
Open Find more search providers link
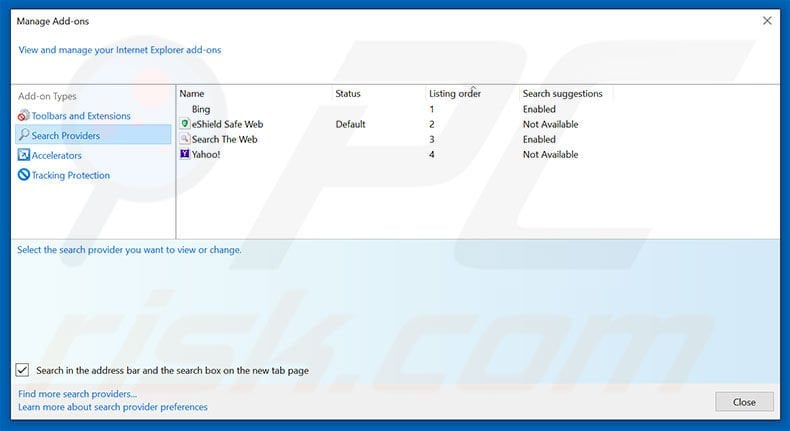[78, 394]
